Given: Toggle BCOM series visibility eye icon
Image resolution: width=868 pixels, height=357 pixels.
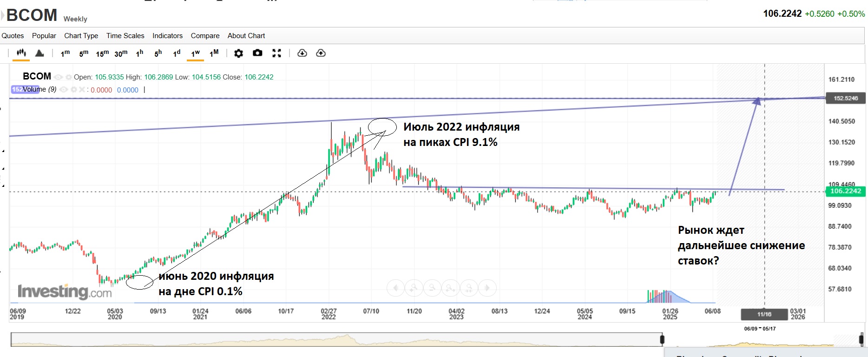Looking at the screenshot, I should click(x=58, y=77).
